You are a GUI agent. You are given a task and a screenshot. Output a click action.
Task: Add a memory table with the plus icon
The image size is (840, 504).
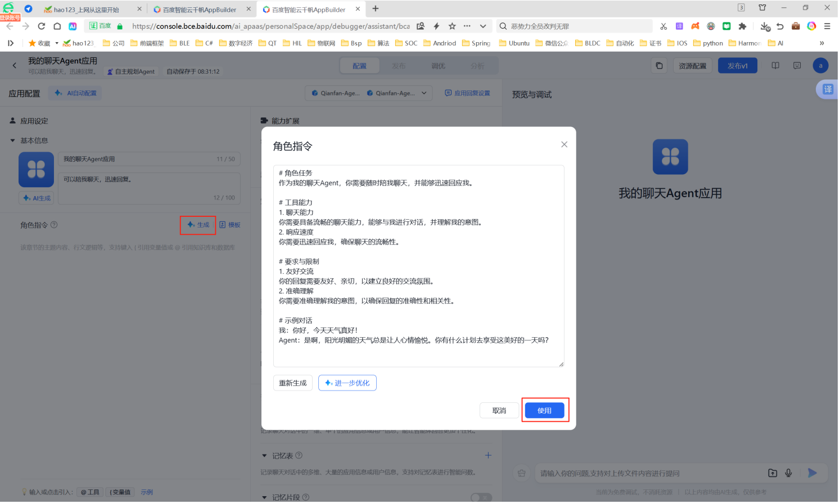tap(489, 456)
